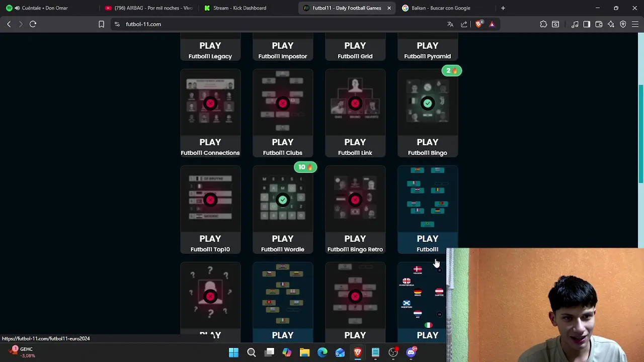This screenshot has height=362, width=644.
Task: Click red X mark on Bingo Retro
Action: pyautogui.click(x=355, y=200)
